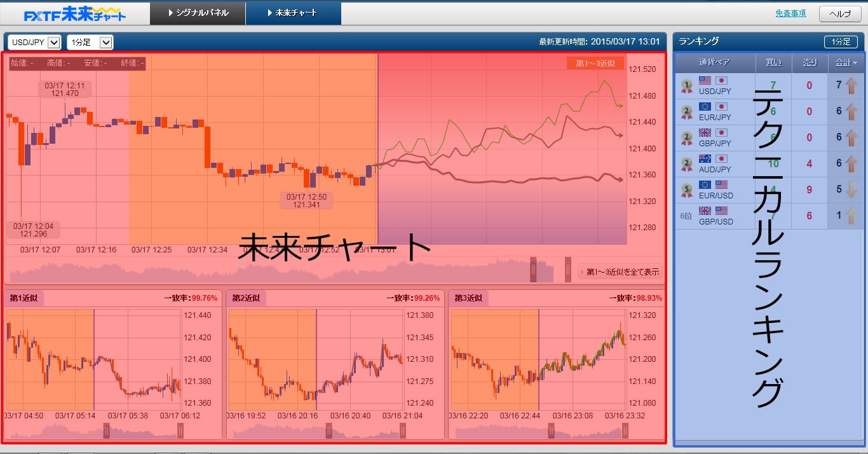Click the AUD/JPY flag pair icon
Image resolution: width=868 pixels, height=454 pixels.
pos(713,159)
